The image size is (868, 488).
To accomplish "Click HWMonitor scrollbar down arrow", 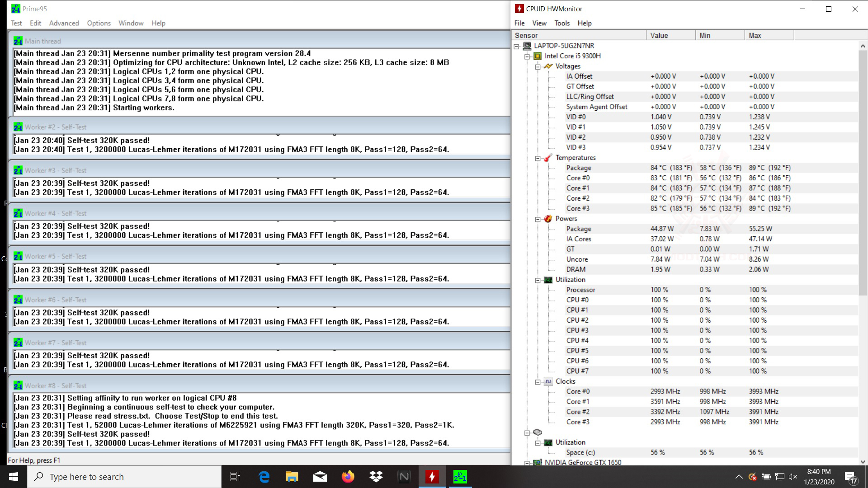I will (x=863, y=462).
